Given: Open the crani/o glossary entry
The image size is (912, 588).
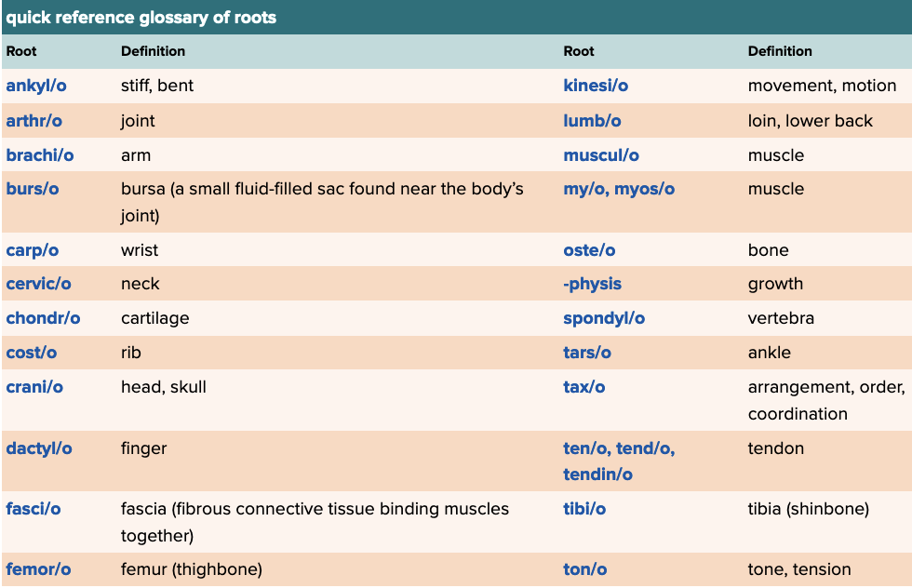Looking at the screenshot, I should pos(34,387).
